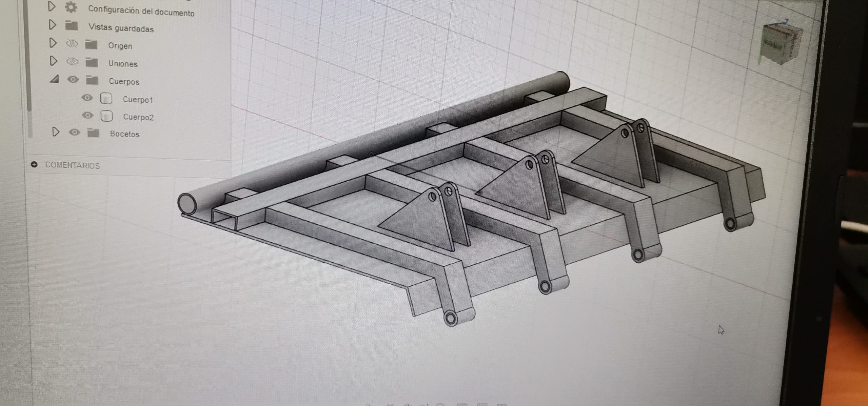The height and width of the screenshot is (406, 868).
Task: Click the Uniones folder icon
Action: [x=92, y=62]
